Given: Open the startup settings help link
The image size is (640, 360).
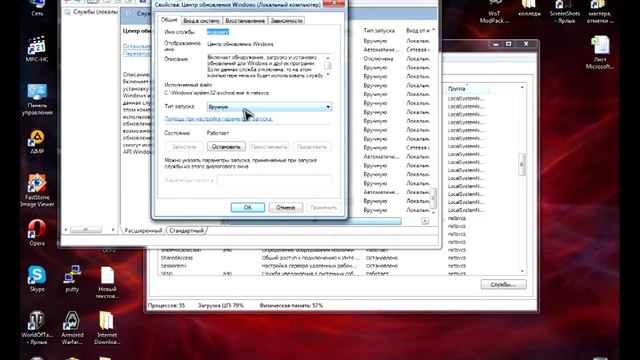Looking at the screenshot, I should (x=218, y=119).
